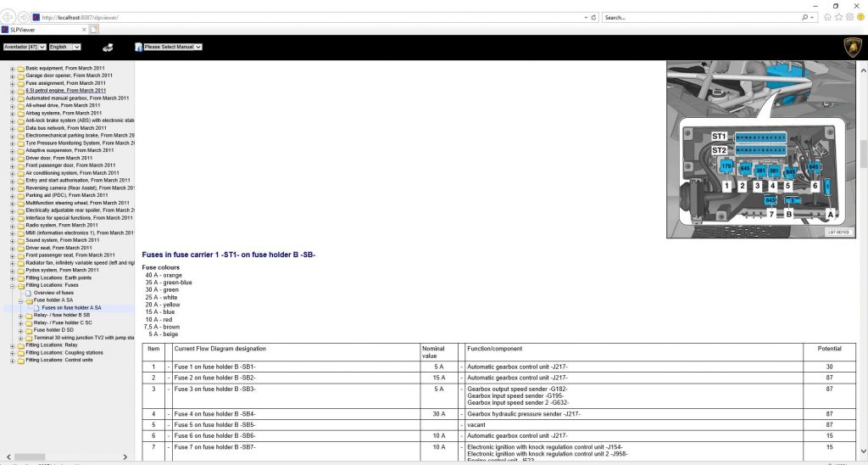Expand Relay- / Fuse holder C SC node
This screenshot has height=465, width=868.
tap(21, 323)
